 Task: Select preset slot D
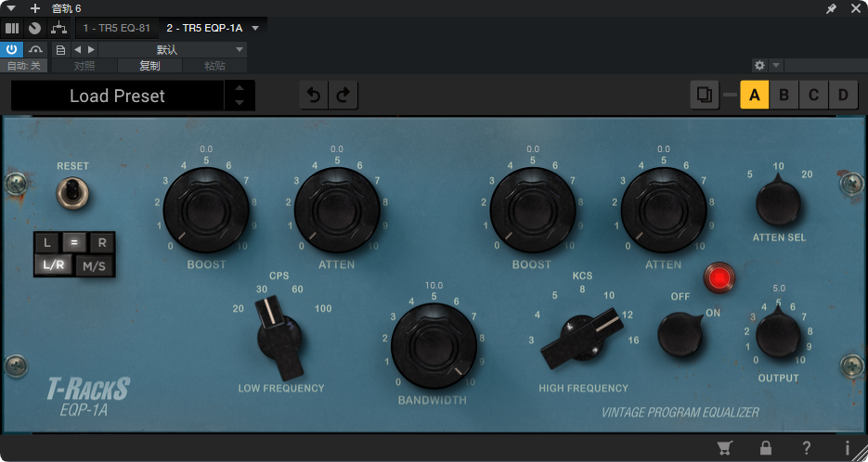843,95
